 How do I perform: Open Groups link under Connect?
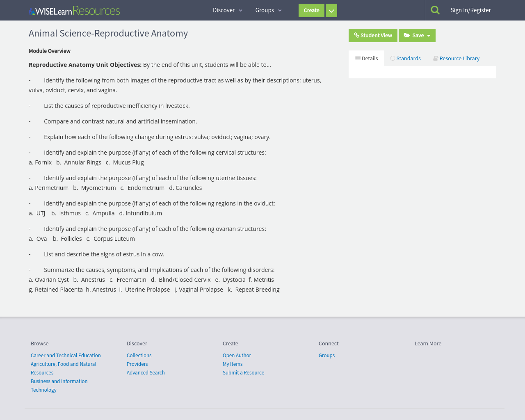point(326,355)
